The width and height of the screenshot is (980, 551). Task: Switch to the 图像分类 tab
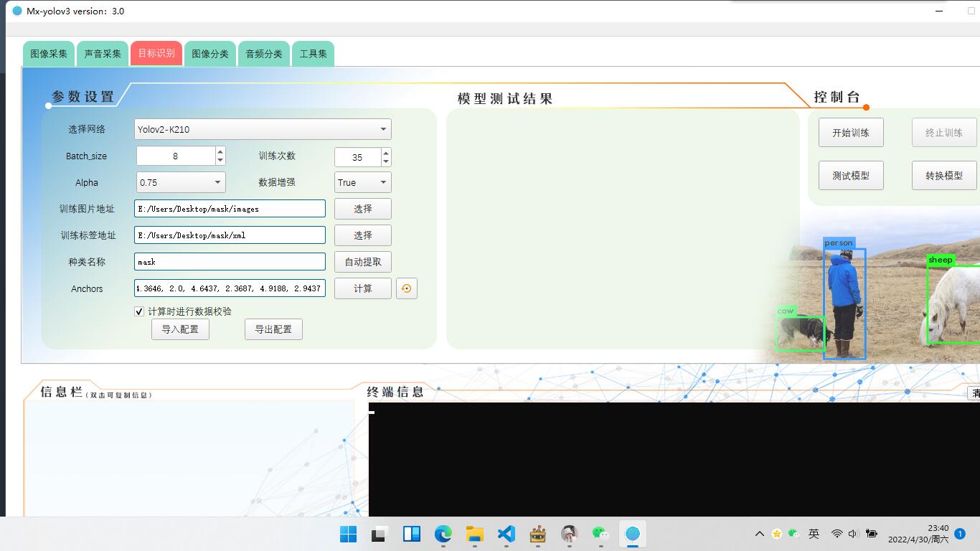point(210,54)
